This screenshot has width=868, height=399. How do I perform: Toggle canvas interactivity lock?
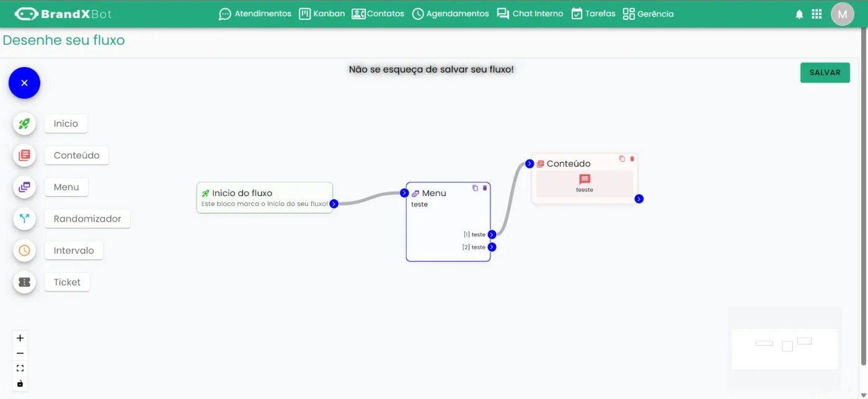[20, 383]
